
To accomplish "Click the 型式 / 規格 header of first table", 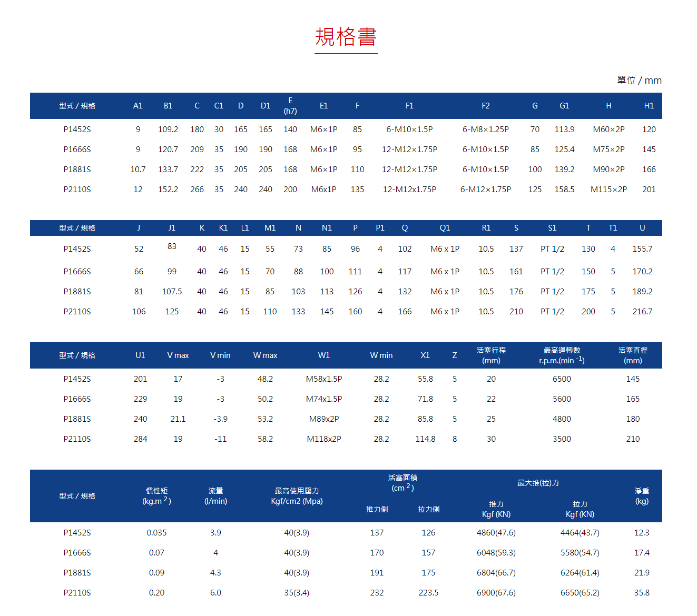I will (x=77, y=106).
